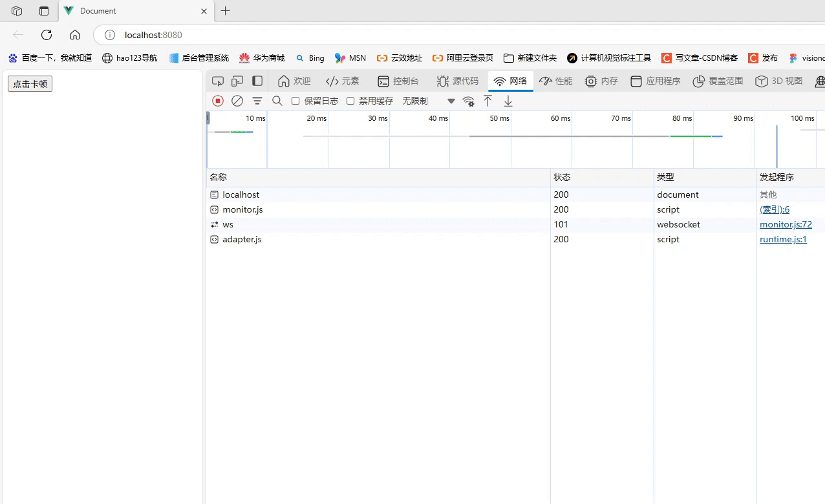Select the 网络 tab
Image resolution: width=825 pixels, height=504 pixels.
(x=510, y=81)
